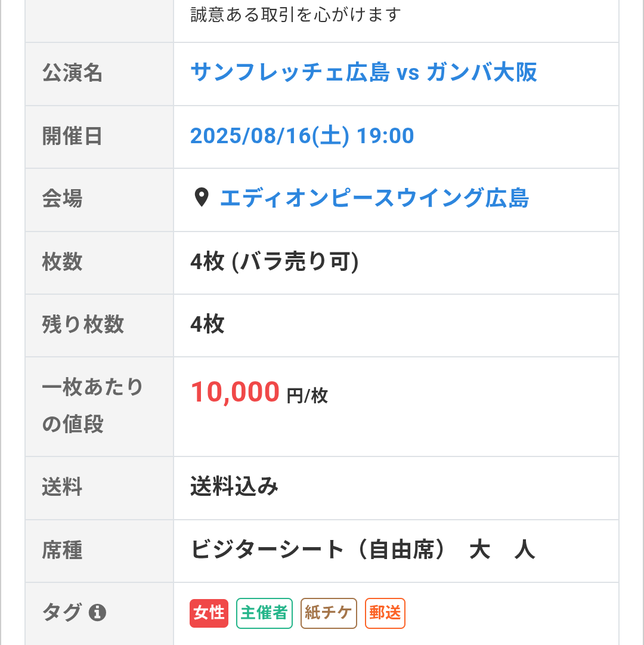The height and width of the screenshot is (645, 644).
Task: Click the 2025/08/16(土) 19:00 date link
Action: 302,136
